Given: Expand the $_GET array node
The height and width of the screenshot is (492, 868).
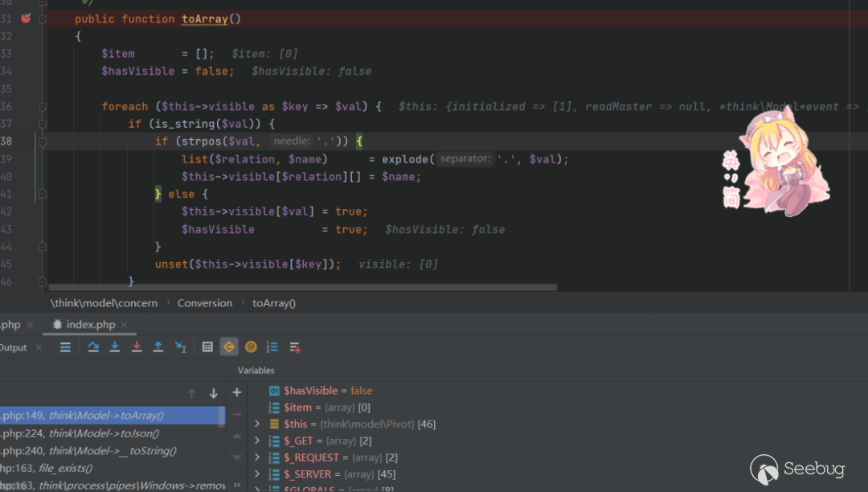Looking at the screenshot, I should (257, 441).
